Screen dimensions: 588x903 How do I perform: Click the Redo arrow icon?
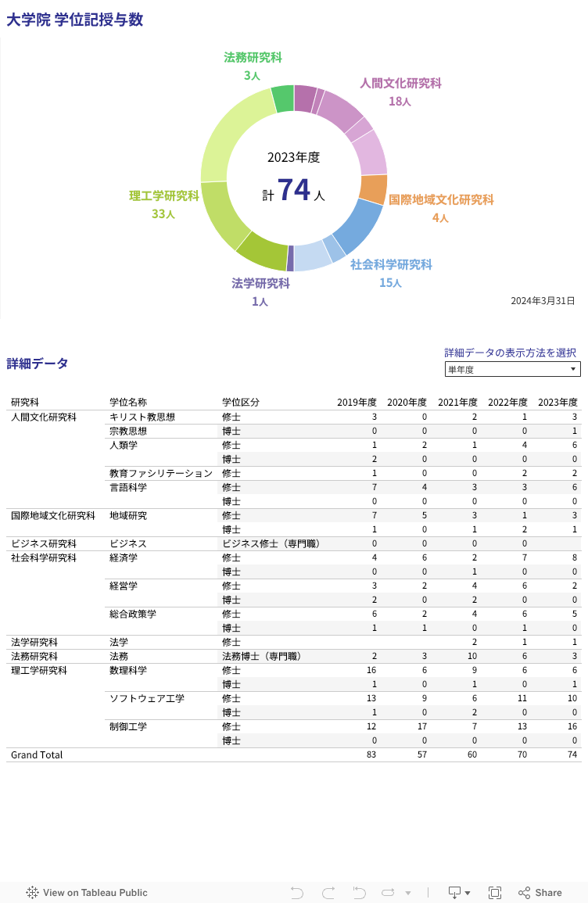328,893
